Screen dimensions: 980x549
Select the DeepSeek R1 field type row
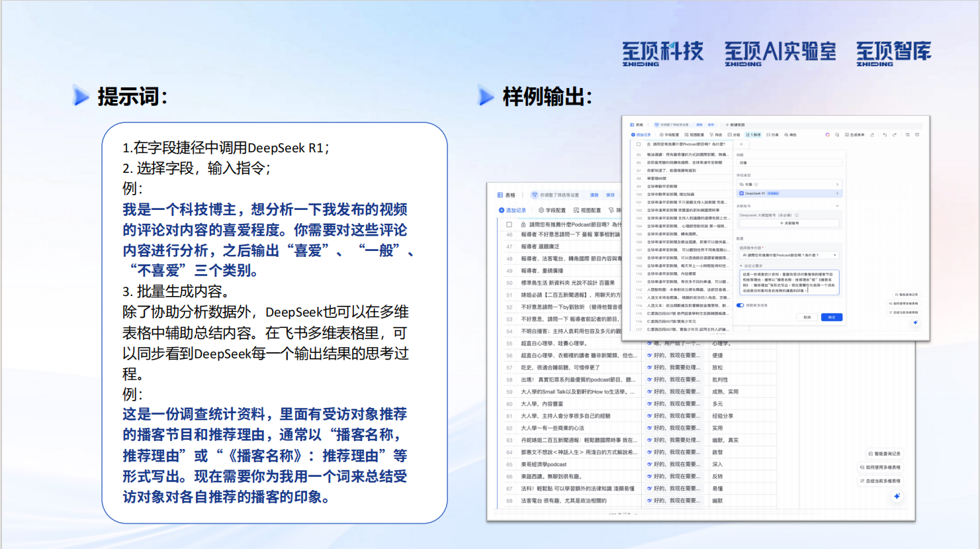[789, 193]
